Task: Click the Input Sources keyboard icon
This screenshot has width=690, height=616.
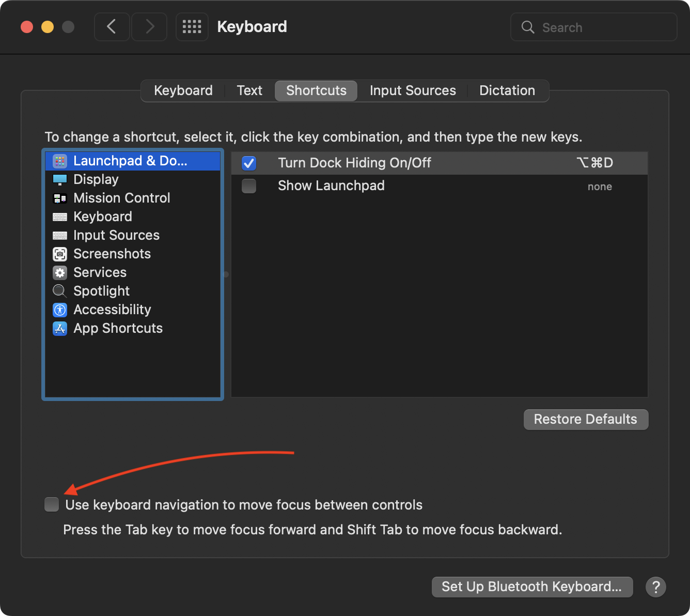Action: click(60, 236)
